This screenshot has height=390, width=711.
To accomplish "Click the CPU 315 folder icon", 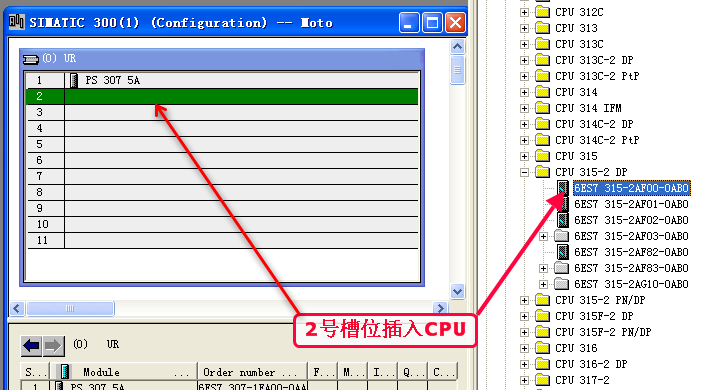I will (542, 156).
